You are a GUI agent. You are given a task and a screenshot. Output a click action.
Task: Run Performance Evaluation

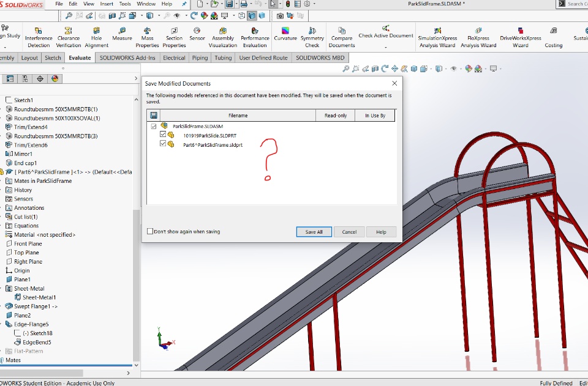(255, 37)
